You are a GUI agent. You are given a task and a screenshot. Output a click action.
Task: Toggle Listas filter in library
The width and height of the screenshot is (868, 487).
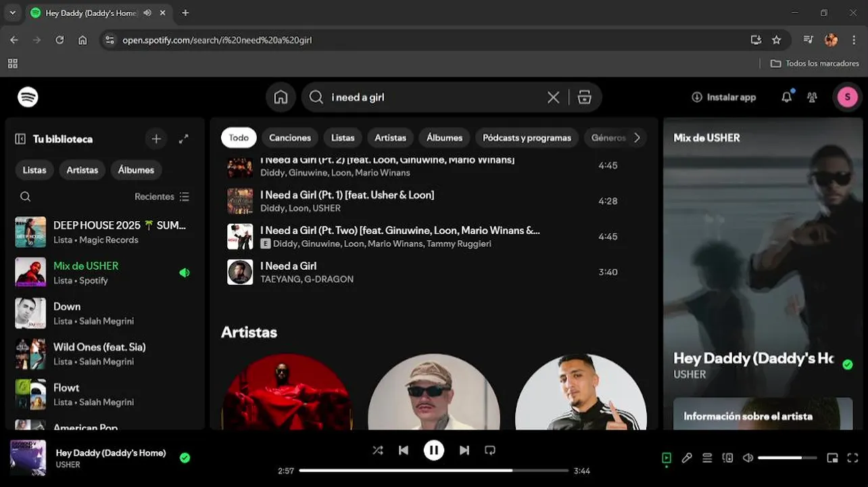[34, 170]
